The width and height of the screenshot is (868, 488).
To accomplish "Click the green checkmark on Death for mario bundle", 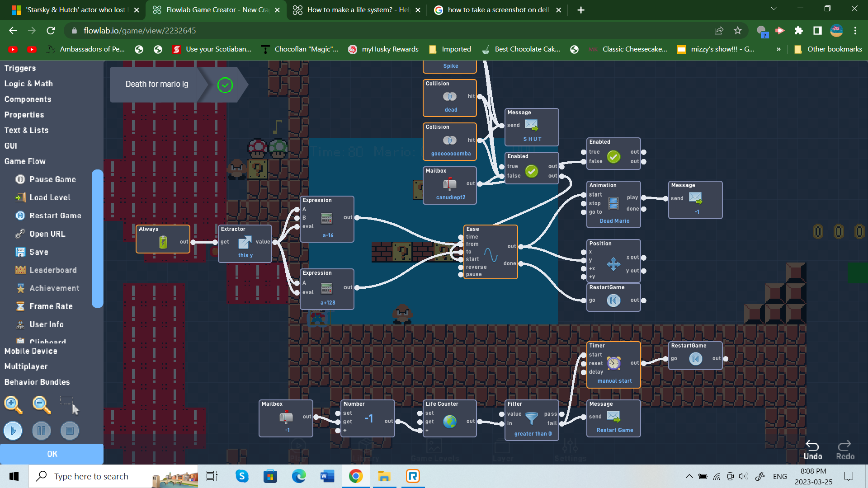I will (x=225, y=85).
